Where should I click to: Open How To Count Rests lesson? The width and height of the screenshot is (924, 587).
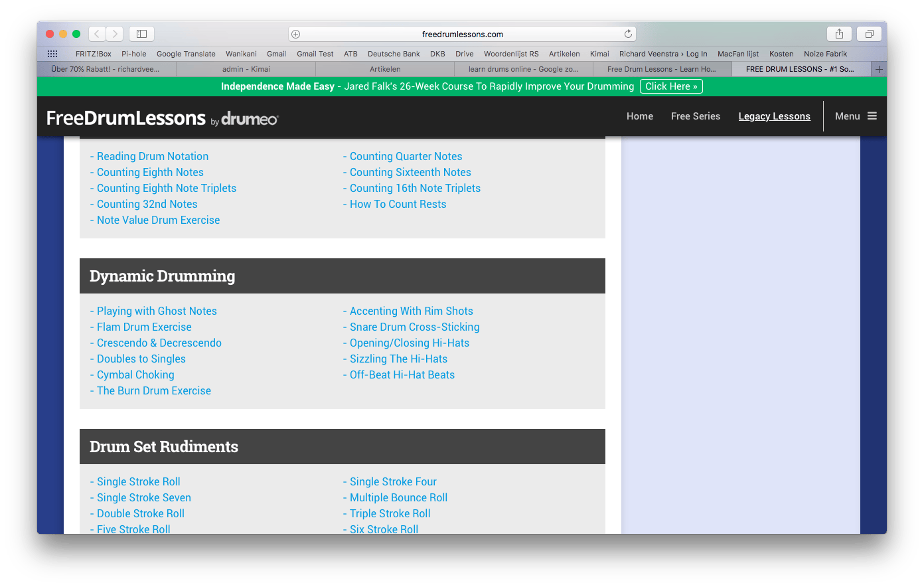coord(398,204)
